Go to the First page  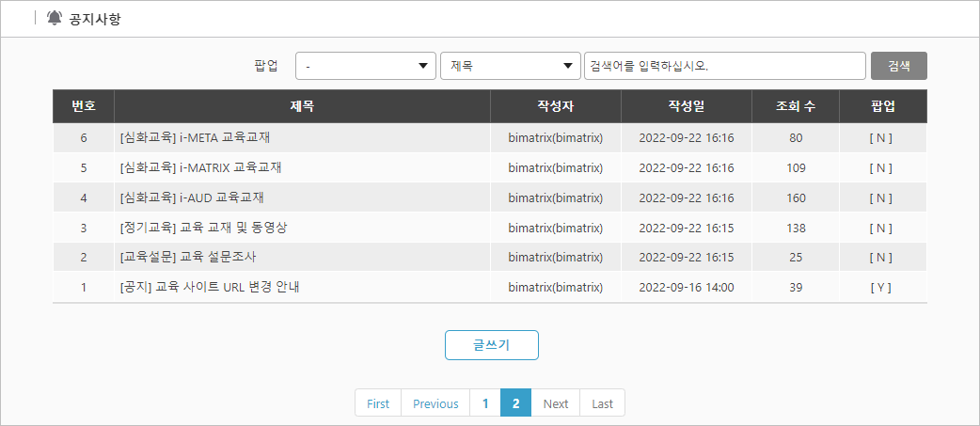click(x=378, y=403)
